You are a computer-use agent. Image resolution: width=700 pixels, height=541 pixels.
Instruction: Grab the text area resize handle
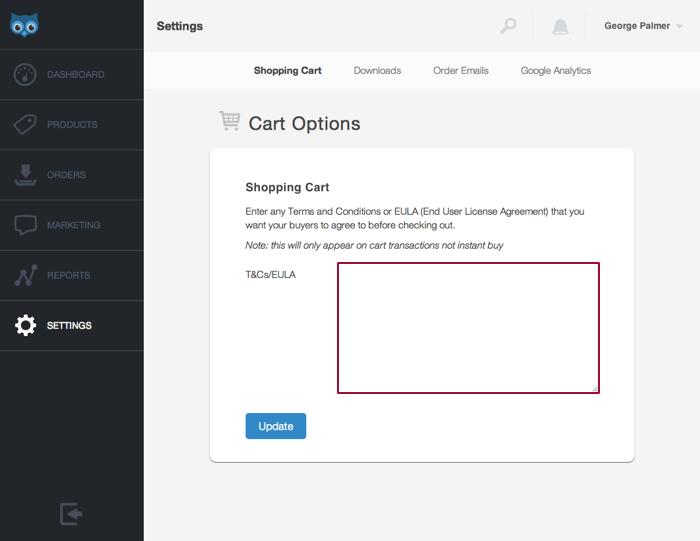tap(595, 389)
